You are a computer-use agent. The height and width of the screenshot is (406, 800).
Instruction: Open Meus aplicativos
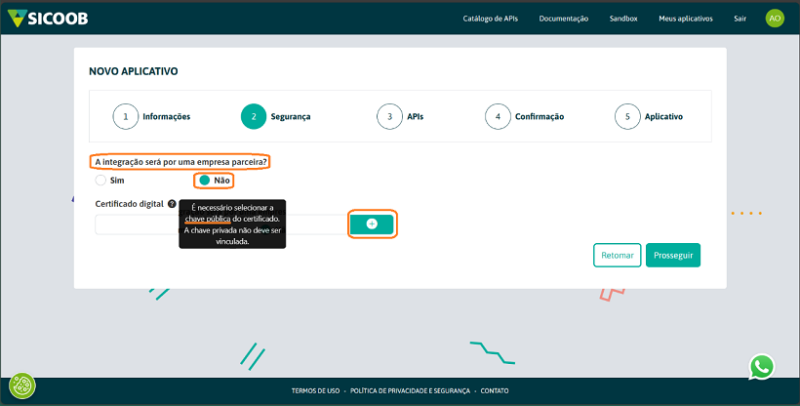685,18
